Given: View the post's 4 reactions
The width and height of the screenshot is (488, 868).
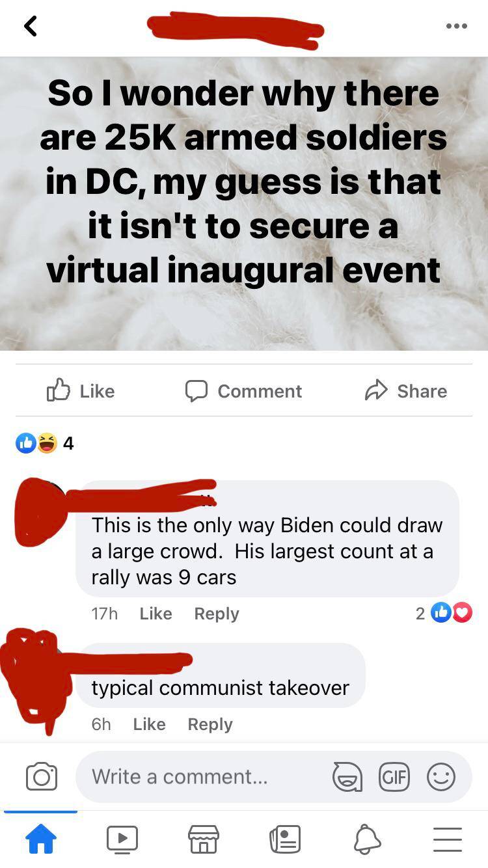Looking at the screenshot, I should pyautogui.click(x=44, y=443).
